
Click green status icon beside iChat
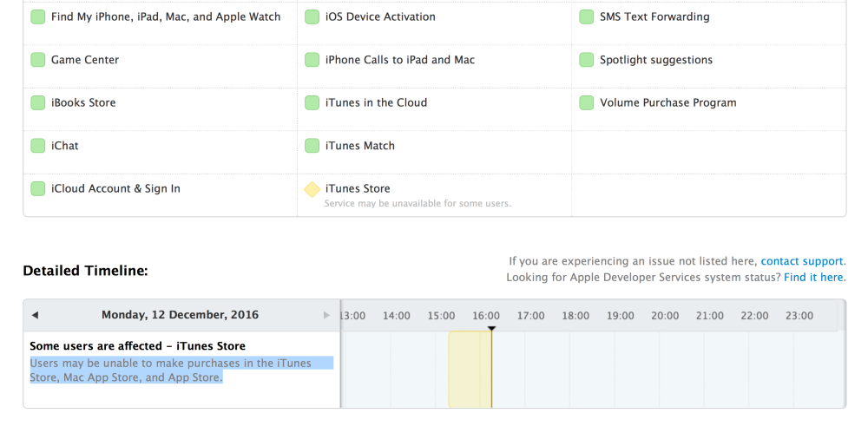(x=38, y=146)
